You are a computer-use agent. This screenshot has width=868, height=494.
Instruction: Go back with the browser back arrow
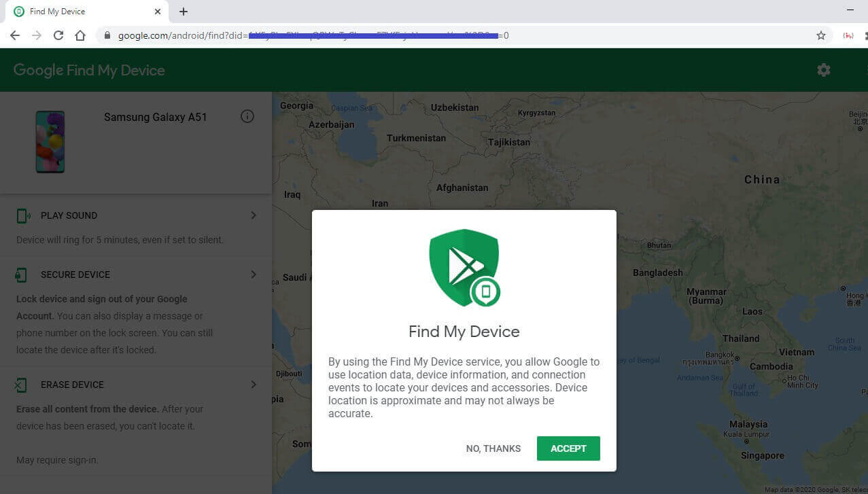(15, 35)
